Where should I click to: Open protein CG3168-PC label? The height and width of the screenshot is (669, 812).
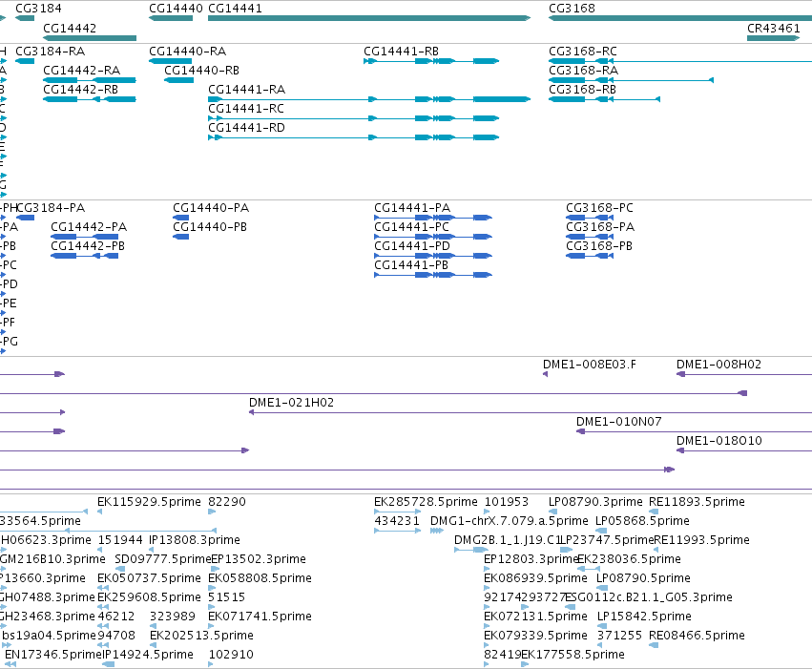(x=599, y=208)
